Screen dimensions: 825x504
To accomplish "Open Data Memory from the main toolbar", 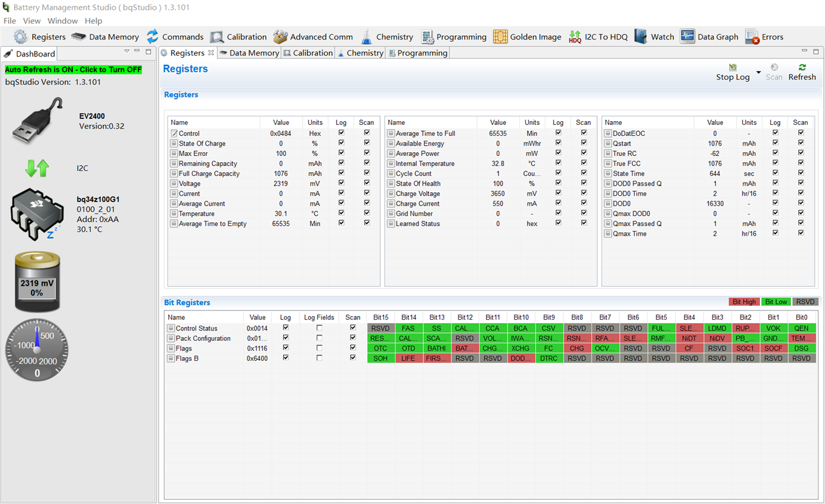I will (x=105, y=37).
